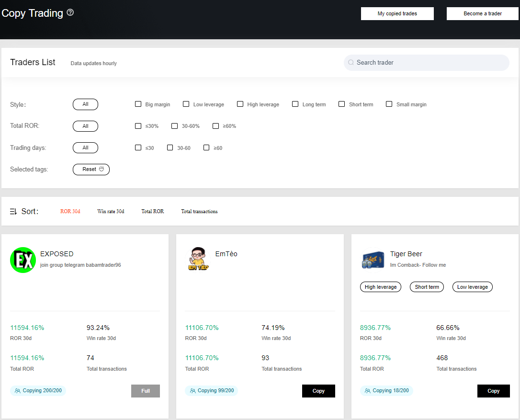Toggle the 30-60 trading days checkbox
The height and width of the screenshot is (420, 520).
170,148
